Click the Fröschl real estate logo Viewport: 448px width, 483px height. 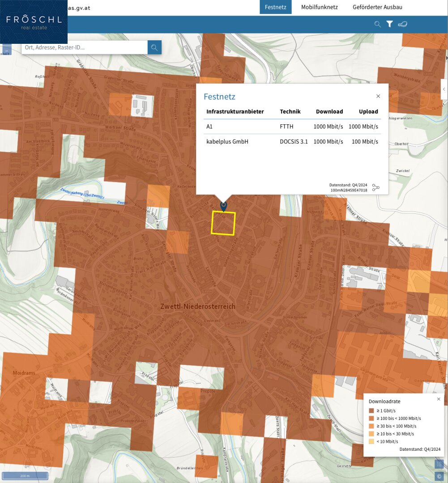pos(34,22)
